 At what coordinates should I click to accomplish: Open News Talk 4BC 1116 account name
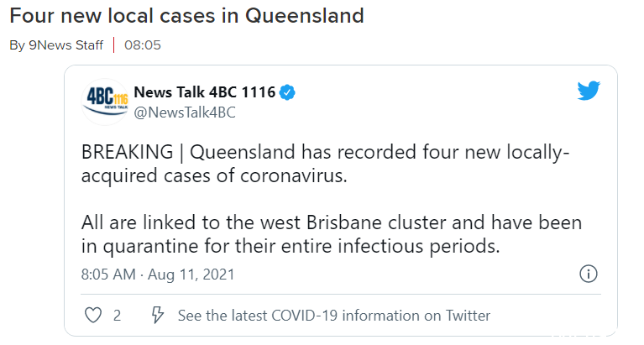point(205,92)
